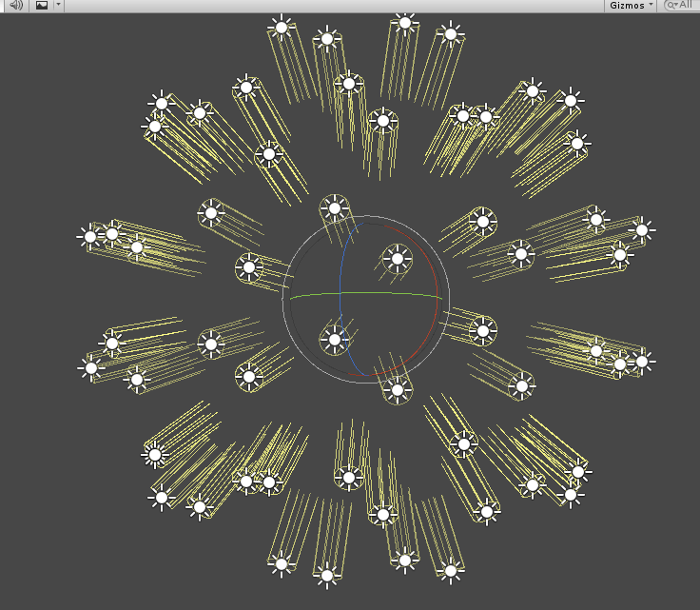The width and height of the screenshot is (700, 610).
Task: Select the light gizmo inside the rotation sphere's lower left
Action: [334, 338]
